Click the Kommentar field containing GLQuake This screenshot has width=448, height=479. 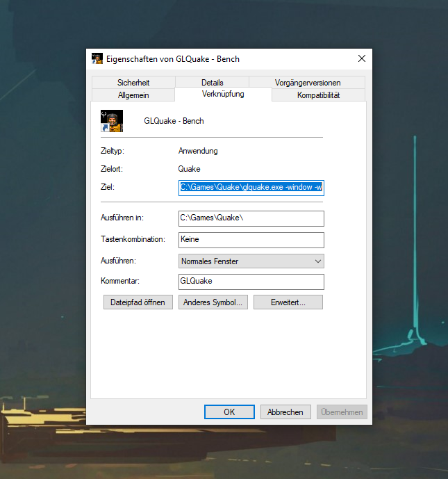(251, 282)
